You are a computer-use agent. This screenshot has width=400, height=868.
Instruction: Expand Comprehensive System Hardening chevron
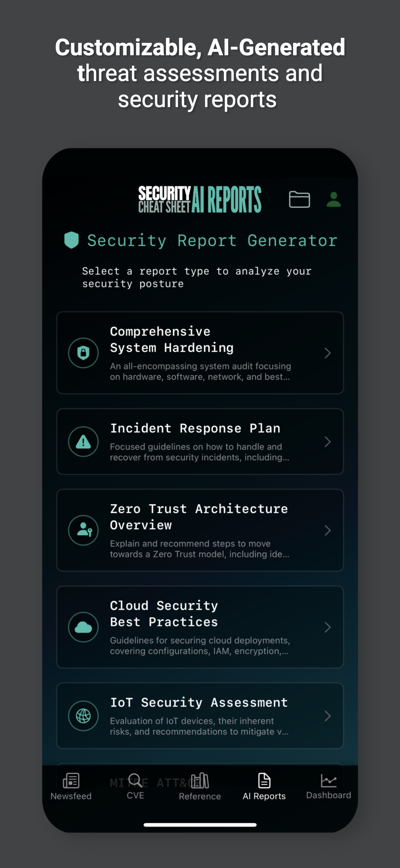(327, 353)
